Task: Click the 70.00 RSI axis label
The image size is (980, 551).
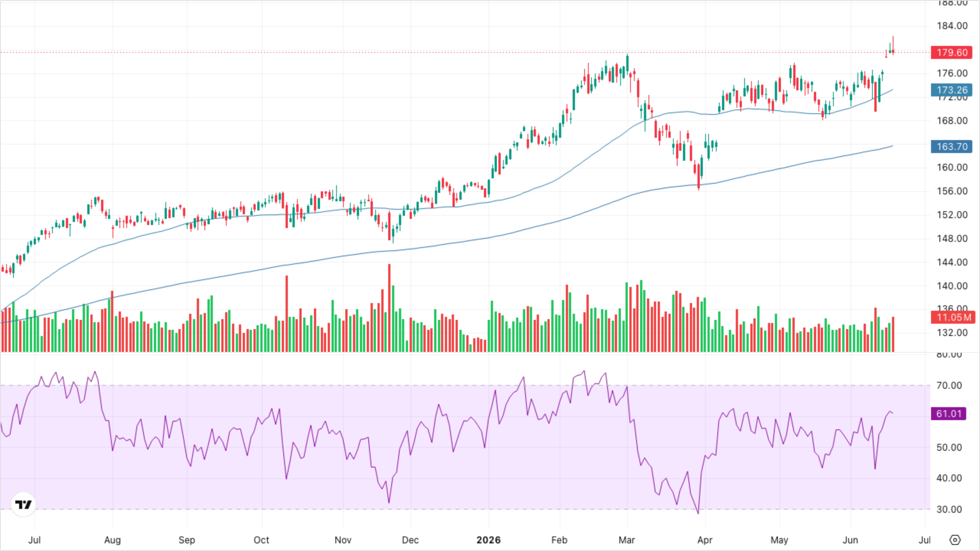Action: click(949, 386)
